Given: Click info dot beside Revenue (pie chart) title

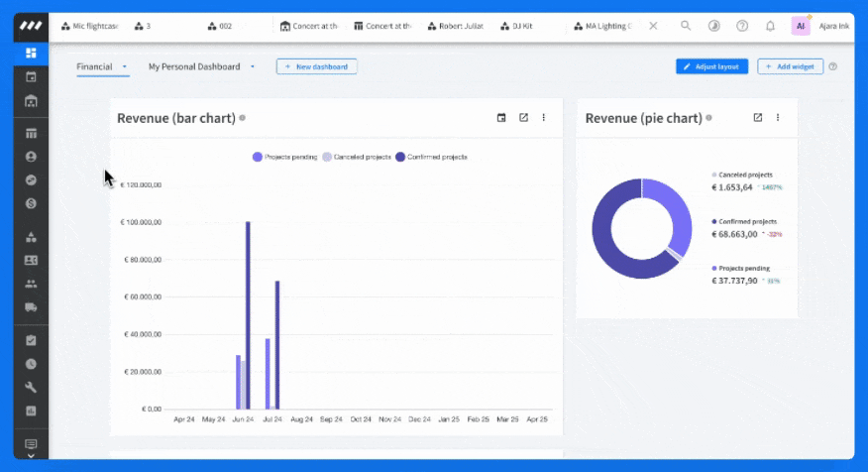Looking at the screenshot, I should pos(708,118).
